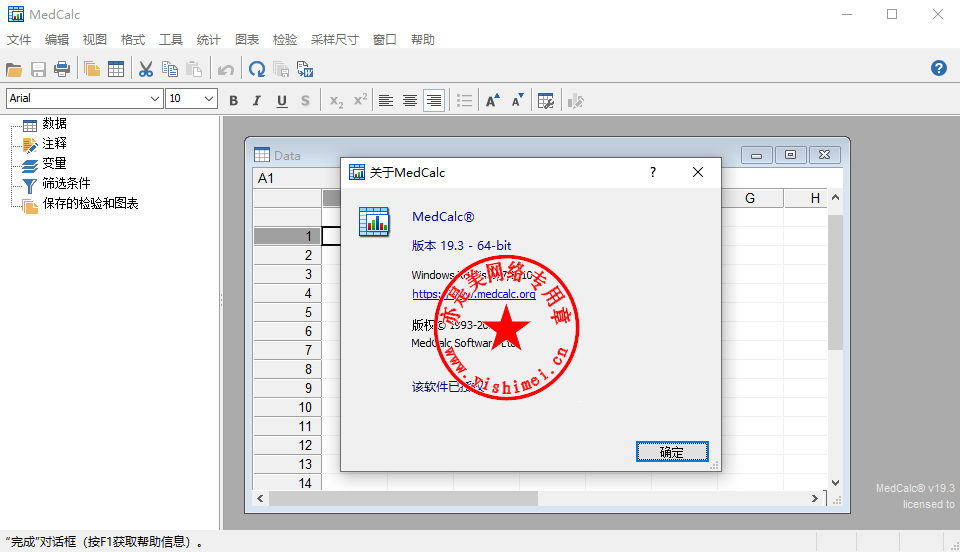Viewport: 960px width, 552px height.
Task: Select 数据 in the sidebar tree
Action: (x=54, y=124)
